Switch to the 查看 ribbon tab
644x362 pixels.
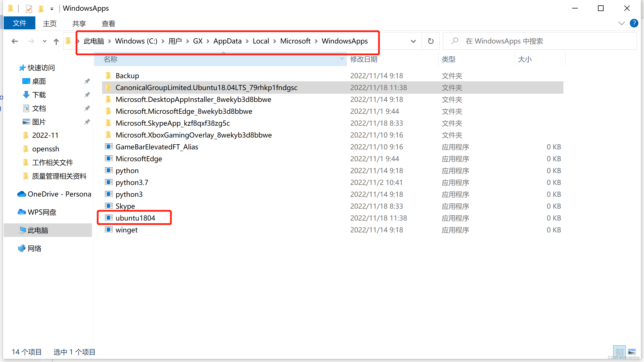point(109,23)
